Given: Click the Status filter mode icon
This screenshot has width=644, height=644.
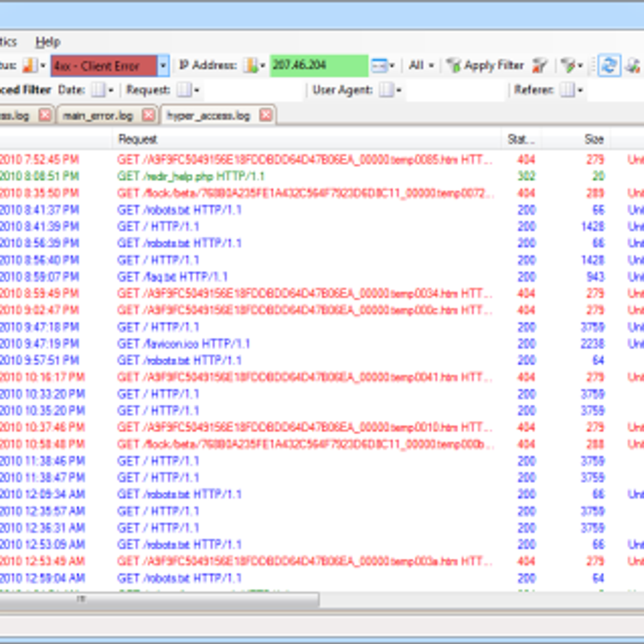Looking at the screenshot, I should 30,66.
